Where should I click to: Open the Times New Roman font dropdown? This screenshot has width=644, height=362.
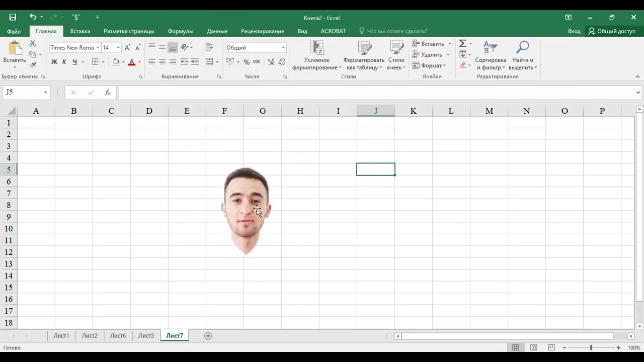[98, 48]
